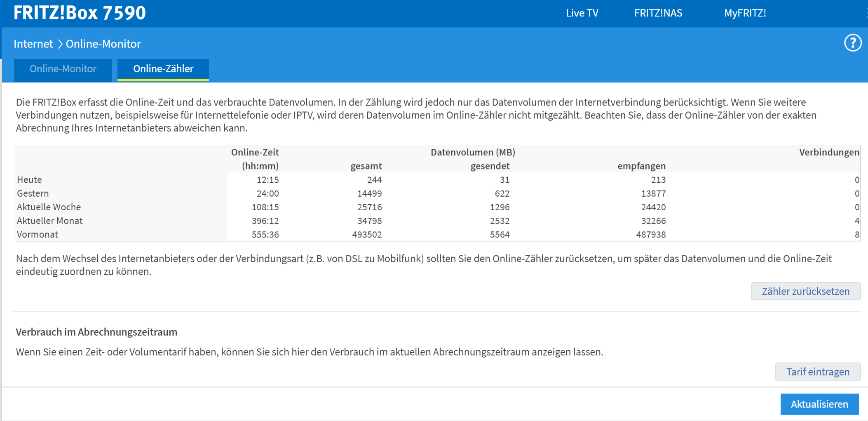Select the Aktuelle Woche row label

tap(49, 207)
